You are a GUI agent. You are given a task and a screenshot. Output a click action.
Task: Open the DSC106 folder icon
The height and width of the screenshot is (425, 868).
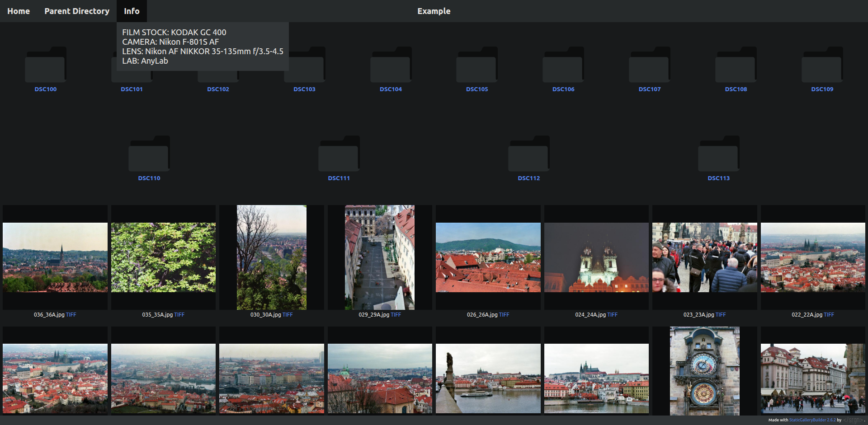pyautogui.click(x=563, y=65)
